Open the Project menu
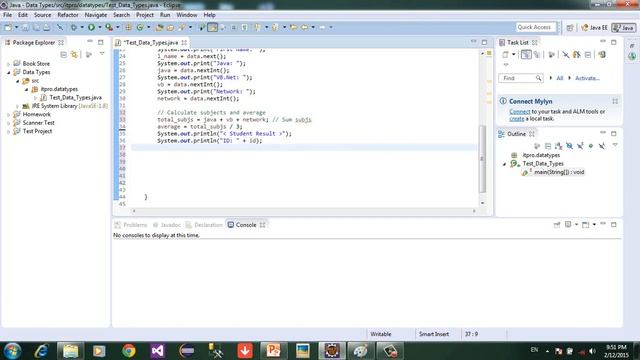The height and width of the screenshot is (360, 640). [x=145, y=15]
